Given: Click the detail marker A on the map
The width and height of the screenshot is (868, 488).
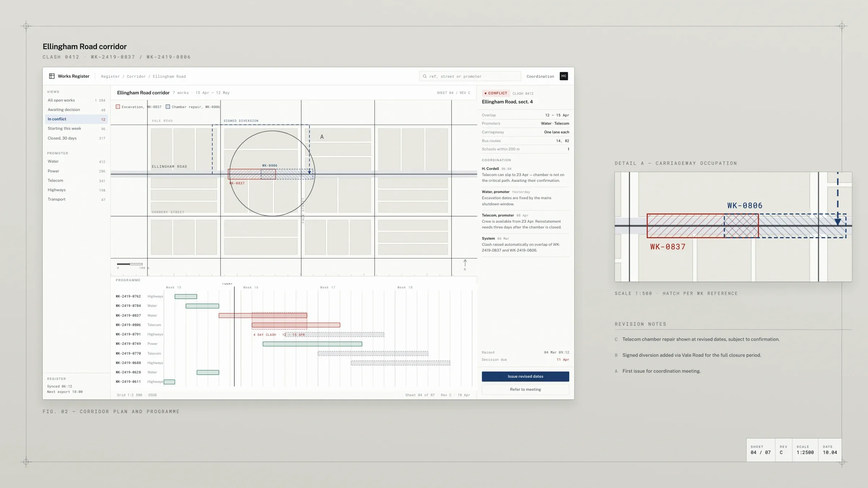Looking at the screenshot, I should [x=322, y=137].
